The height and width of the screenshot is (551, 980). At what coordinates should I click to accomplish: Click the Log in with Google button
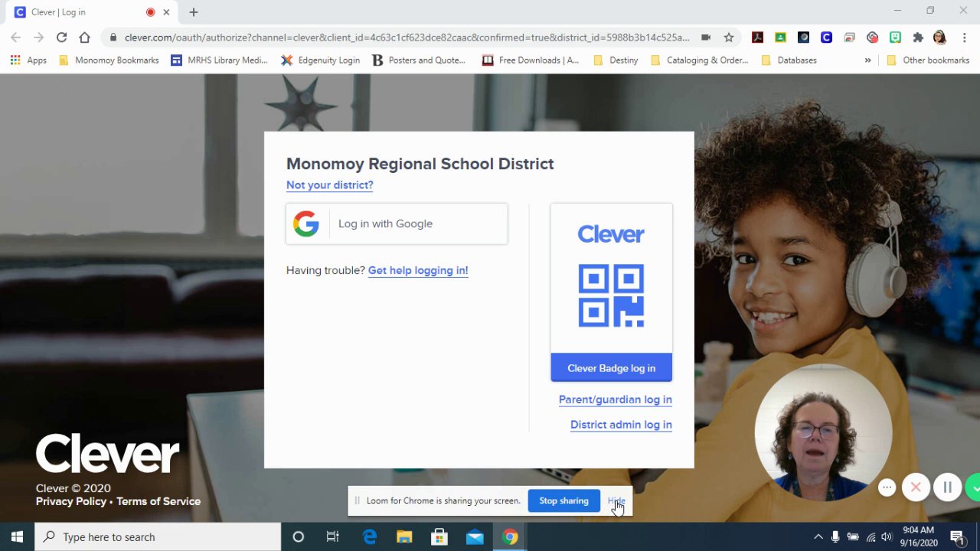(397, 223)
